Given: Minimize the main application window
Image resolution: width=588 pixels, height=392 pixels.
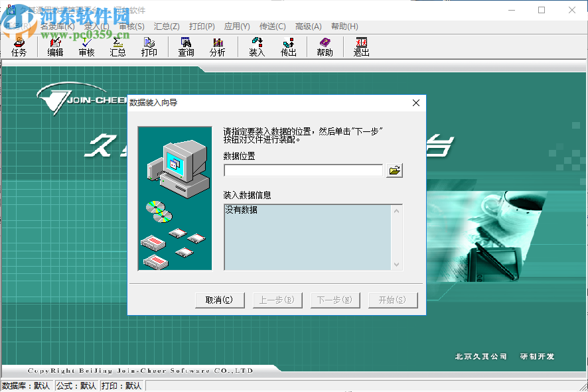Looking at the screenshot, I should pyautogui.click(x=512, y=10).
